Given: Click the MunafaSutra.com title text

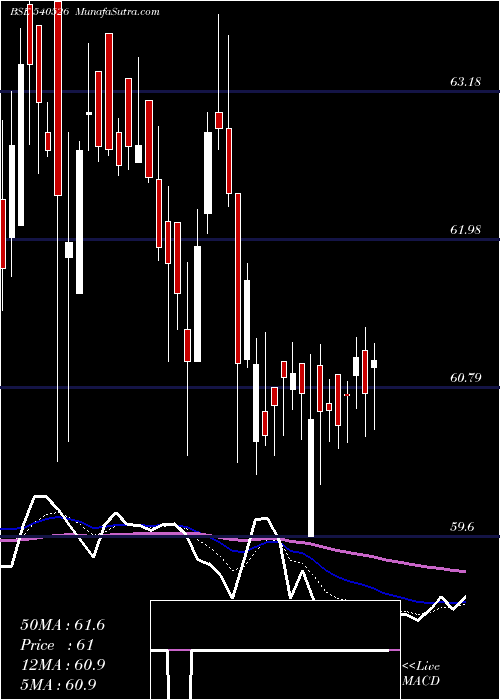Looking at the screenshot, I should [118, 12].
